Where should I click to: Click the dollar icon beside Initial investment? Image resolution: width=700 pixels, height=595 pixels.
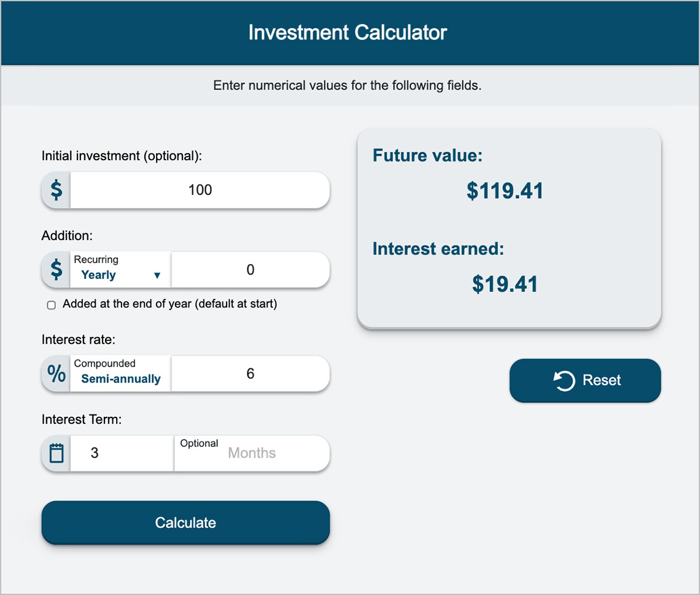[x=56, y=190]
